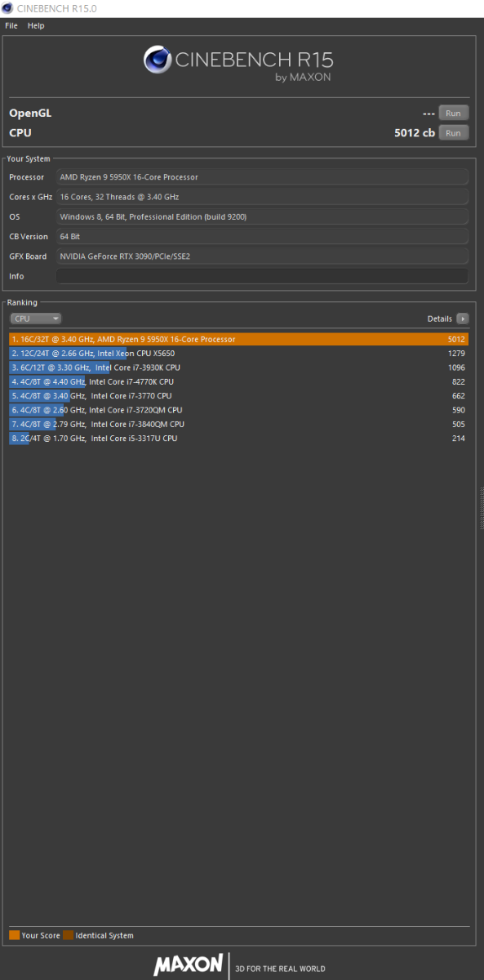Run the OpenGL benchmark
Viewport: 484px width, 980px height.
click(454, 113)
